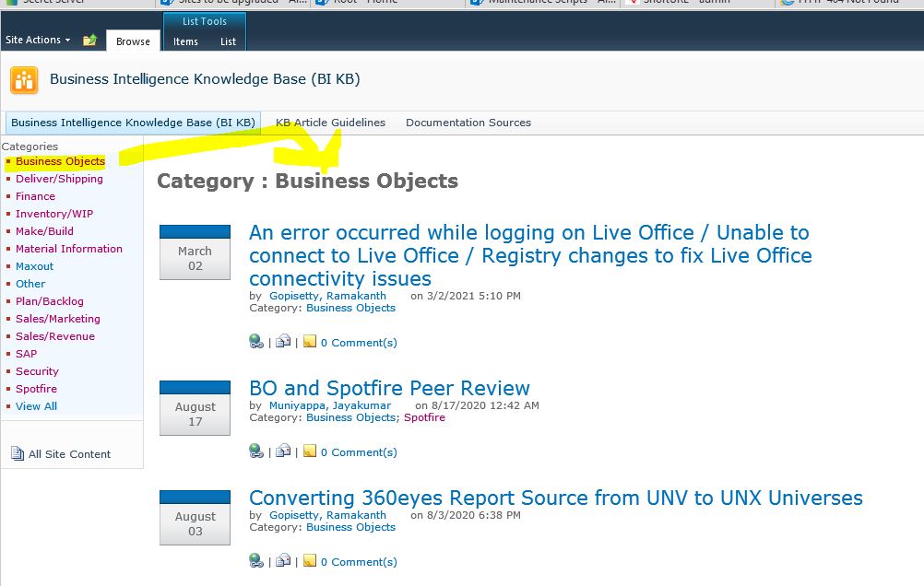Open the Sales/Marketing category

point(58,319)
